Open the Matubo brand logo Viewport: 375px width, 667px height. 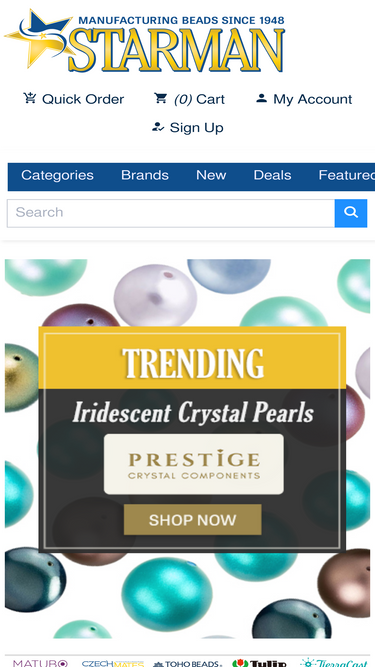[x=40, y=663]
